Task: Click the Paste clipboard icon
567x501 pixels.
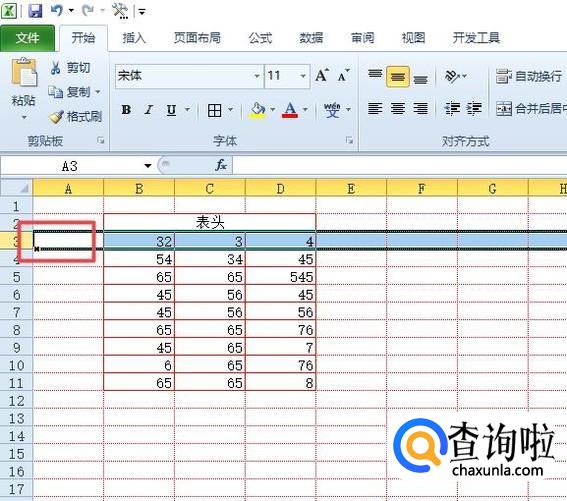Action: 24,73
